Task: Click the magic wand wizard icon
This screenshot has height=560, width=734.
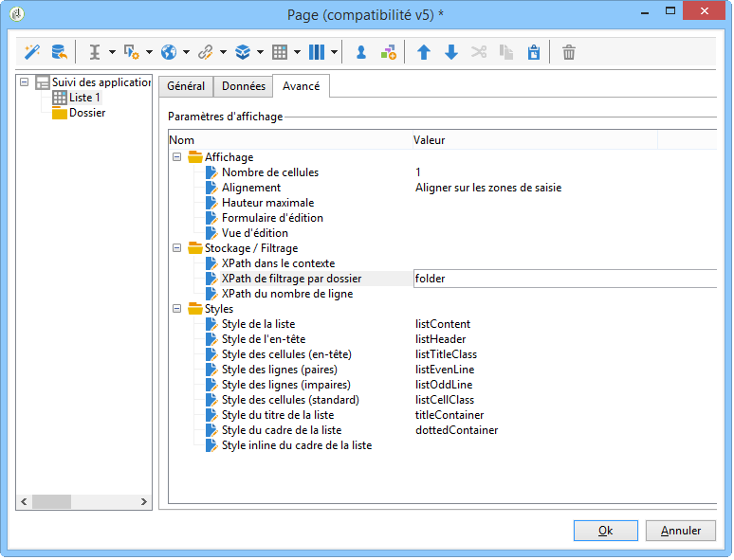Action: coord(32,52)
